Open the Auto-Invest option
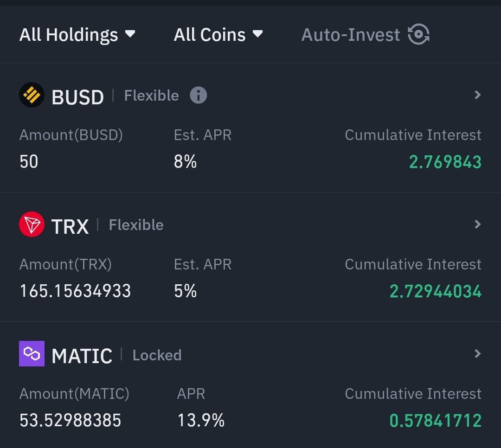The image size is (501, 448). (366, 34)
